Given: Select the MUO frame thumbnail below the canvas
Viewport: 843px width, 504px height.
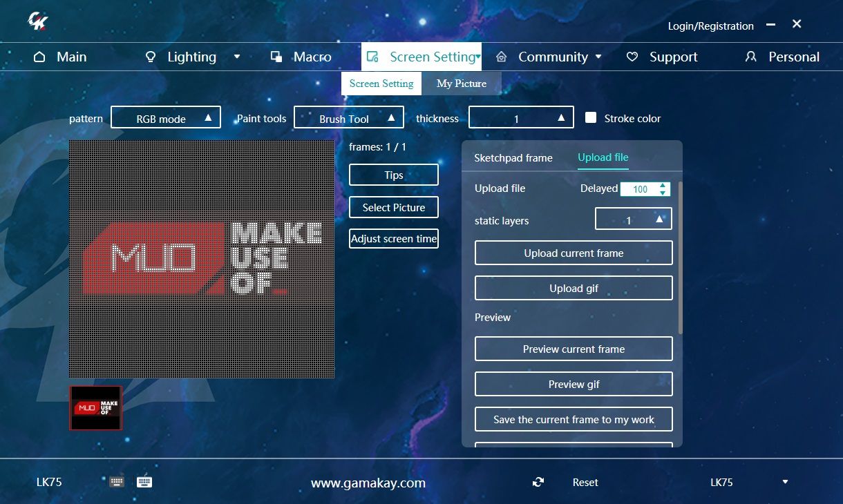Looking at the screenshot, I should coord(95,407).
